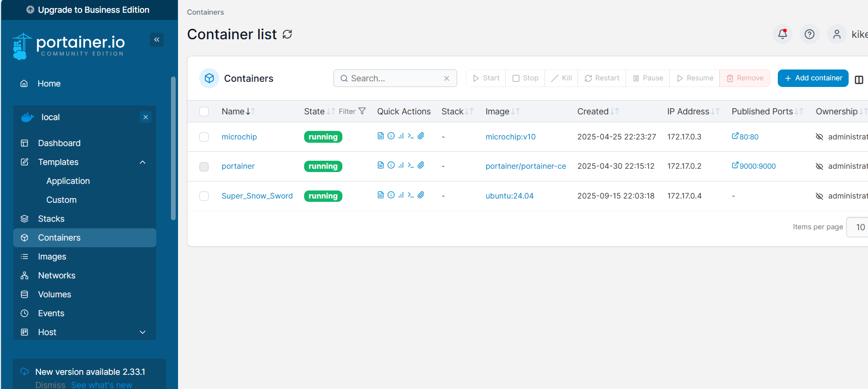Sort the table by Name column
Viewport: 868px width, 389px height.
coord(238,112)
